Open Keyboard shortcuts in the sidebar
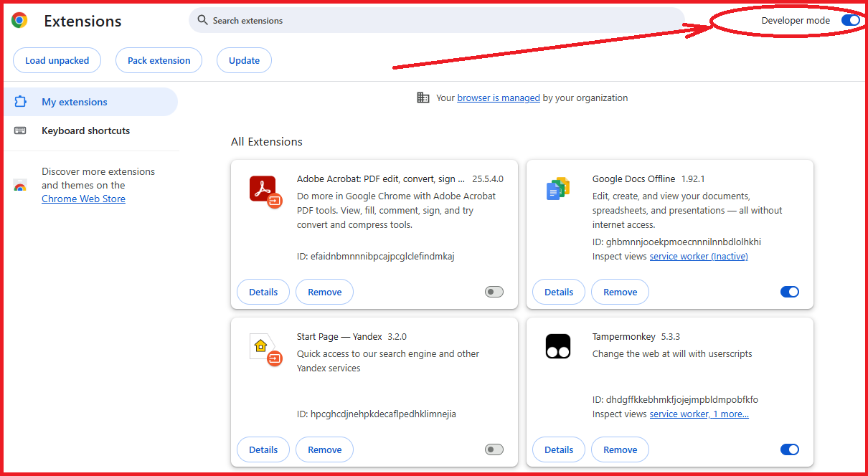This screenshot has height=476, width=868. [90, 130]
